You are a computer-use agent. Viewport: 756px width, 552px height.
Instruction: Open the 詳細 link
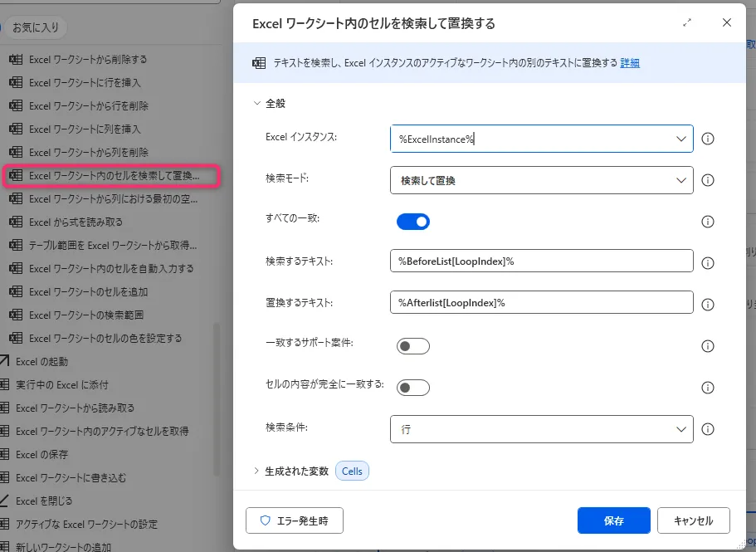coord(630,63)
